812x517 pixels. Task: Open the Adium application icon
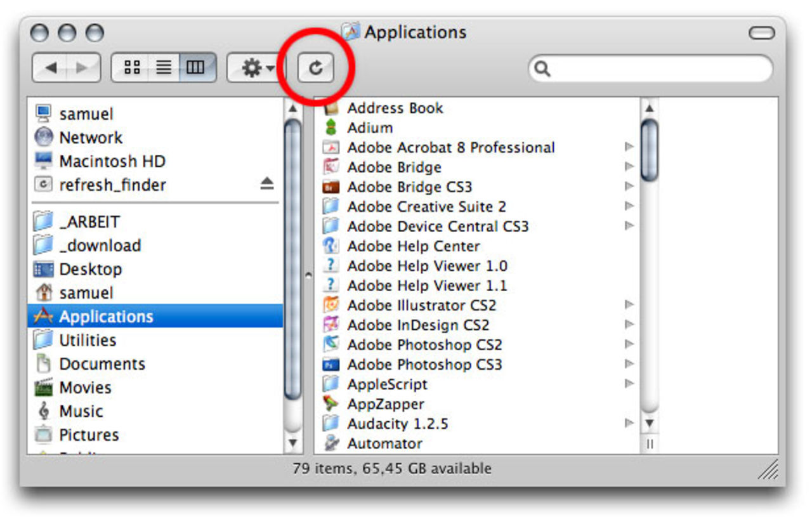pyautogui.click(x=331, y=128)
